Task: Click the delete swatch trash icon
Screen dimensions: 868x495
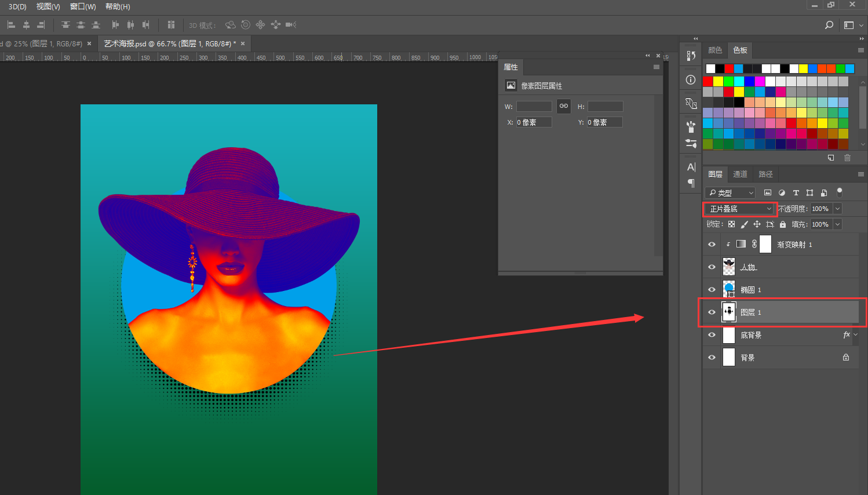Action: pyautogui.click(x=848, y=158)
